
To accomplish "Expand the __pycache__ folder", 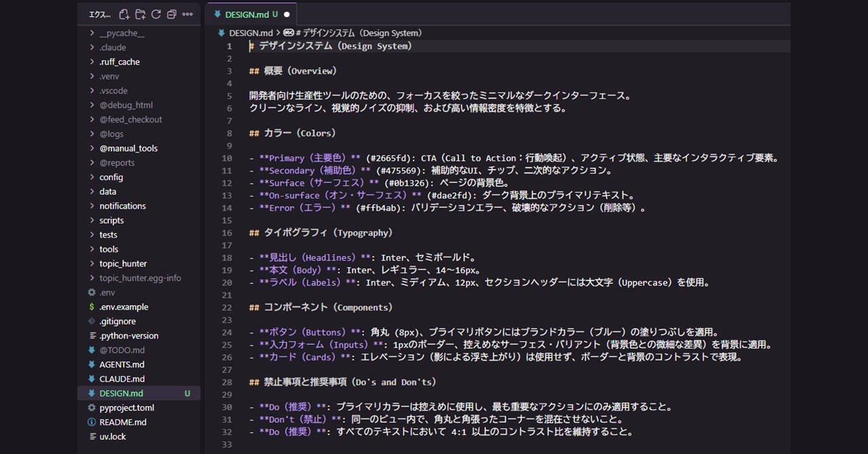I will (x=92, y=33).
